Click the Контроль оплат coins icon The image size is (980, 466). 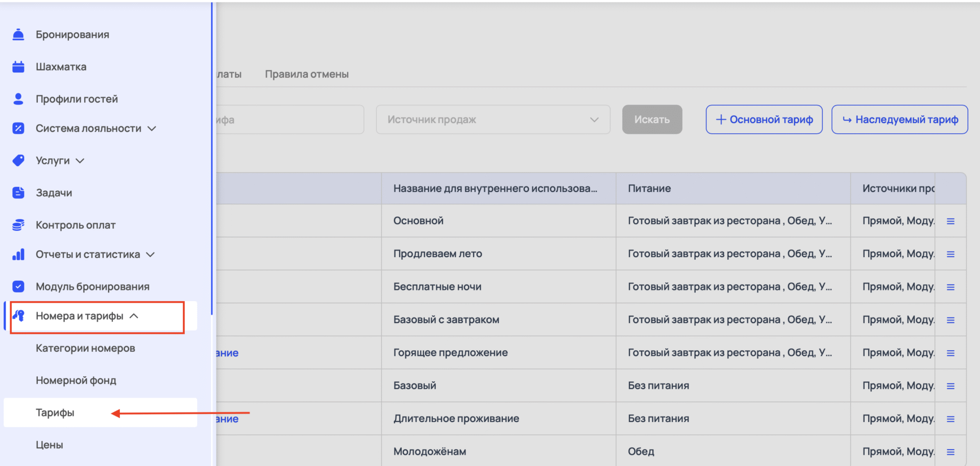[18, 225]
